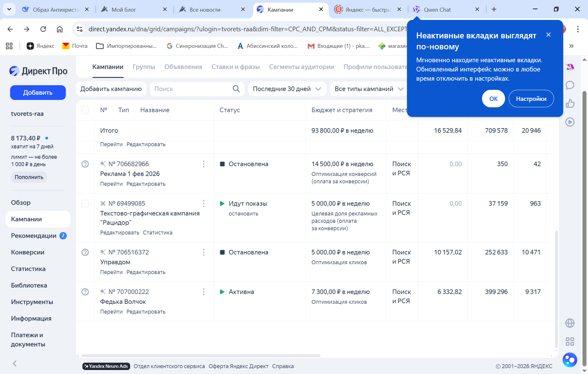
Task: Click OK in the blue tooltip popup
Action: (x=493, y=99)
